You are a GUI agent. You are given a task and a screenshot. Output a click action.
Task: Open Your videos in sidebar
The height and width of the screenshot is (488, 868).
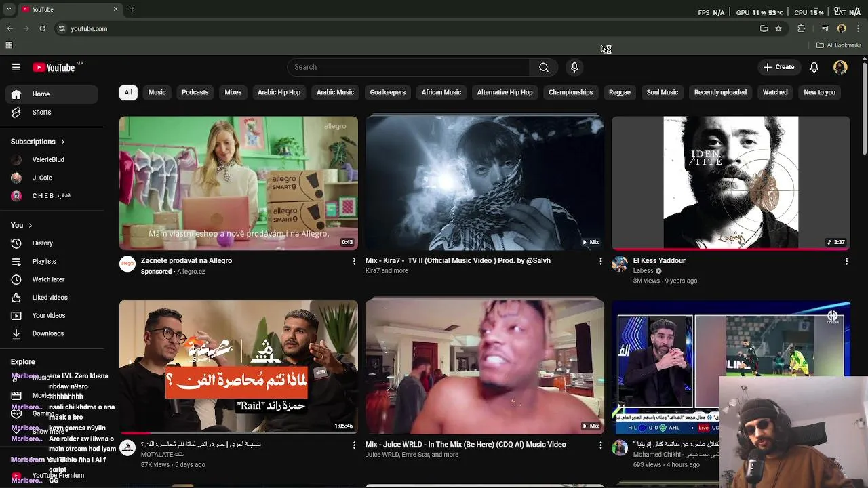click(52, 316)
